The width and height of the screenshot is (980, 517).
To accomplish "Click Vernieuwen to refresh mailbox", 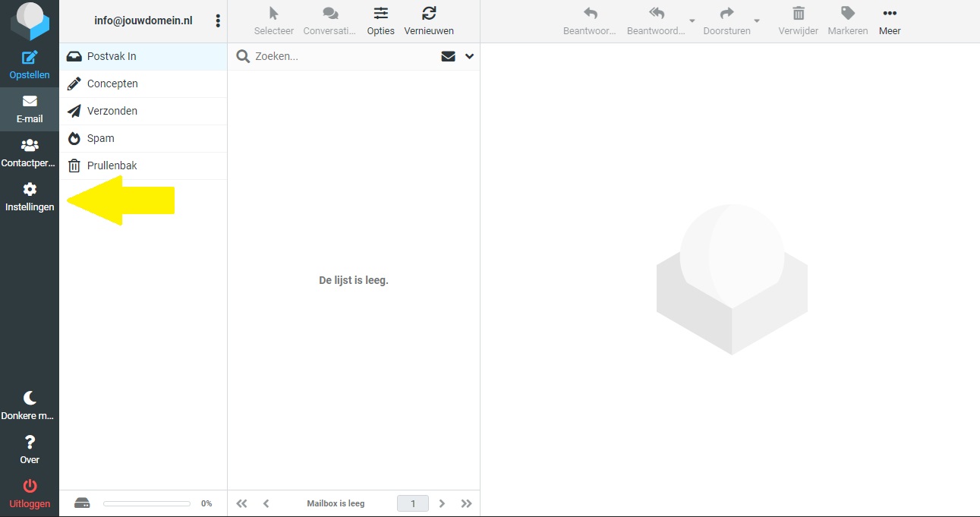I will pos(429,21).
